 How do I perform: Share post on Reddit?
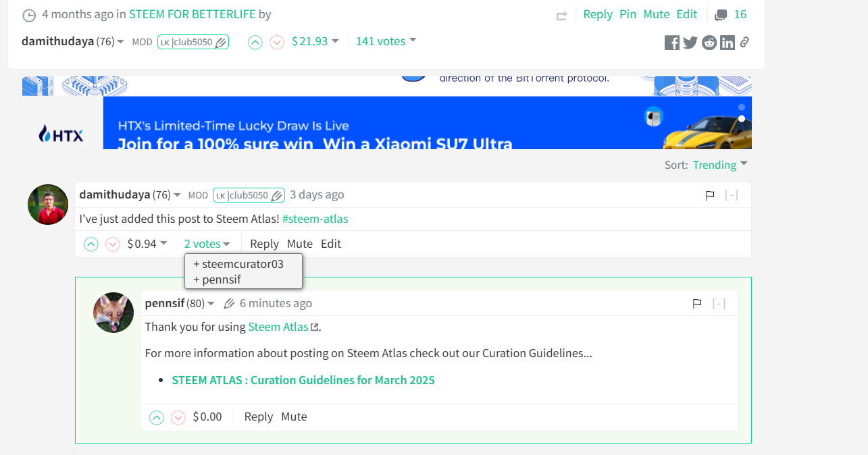pos(709,43)
